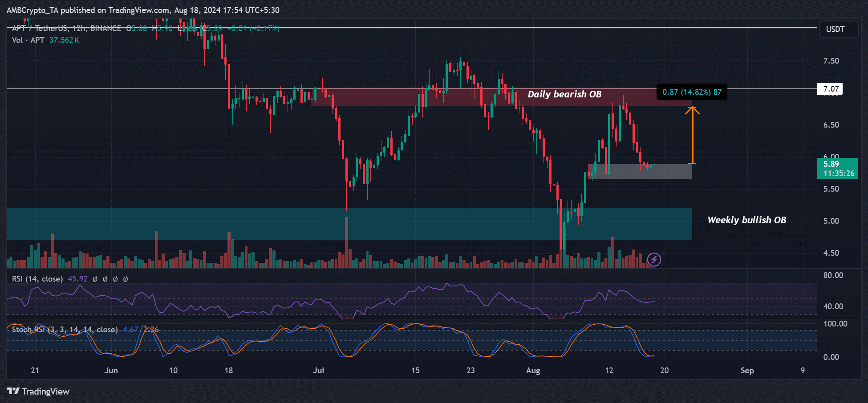Click the Sep label on time axis

(747, 371)
